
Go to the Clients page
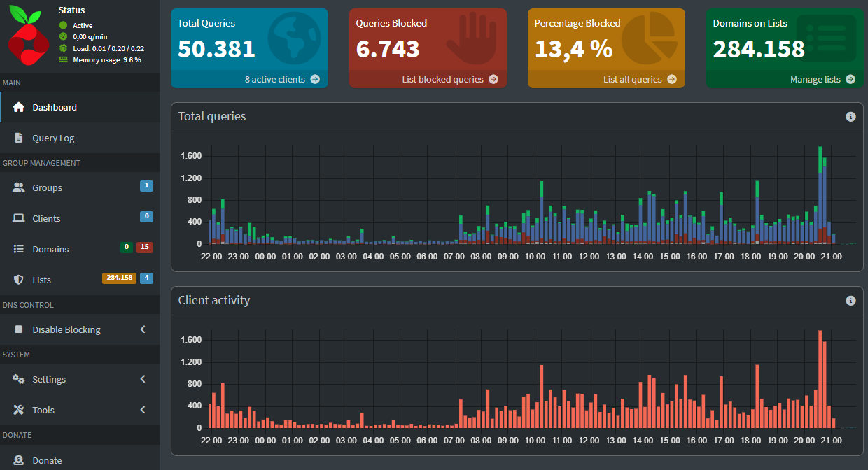point(46,219)
